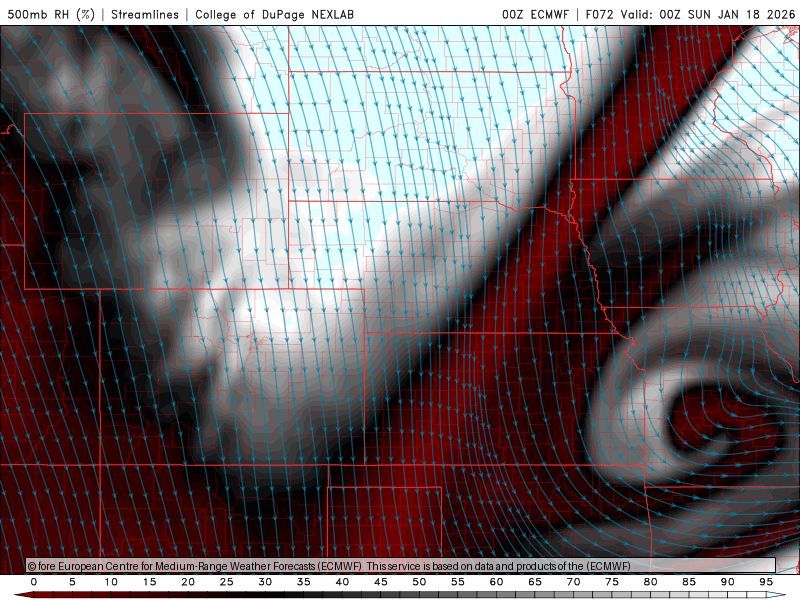
Task: Click the "College of DuPage NEXLAB" text
Action: [x=274, y=14]
